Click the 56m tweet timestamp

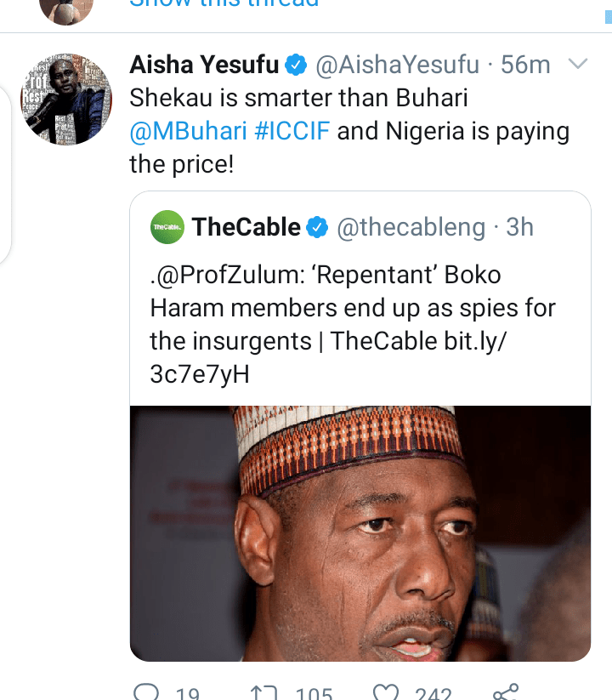pyautogui.click(x=527, y=64)
